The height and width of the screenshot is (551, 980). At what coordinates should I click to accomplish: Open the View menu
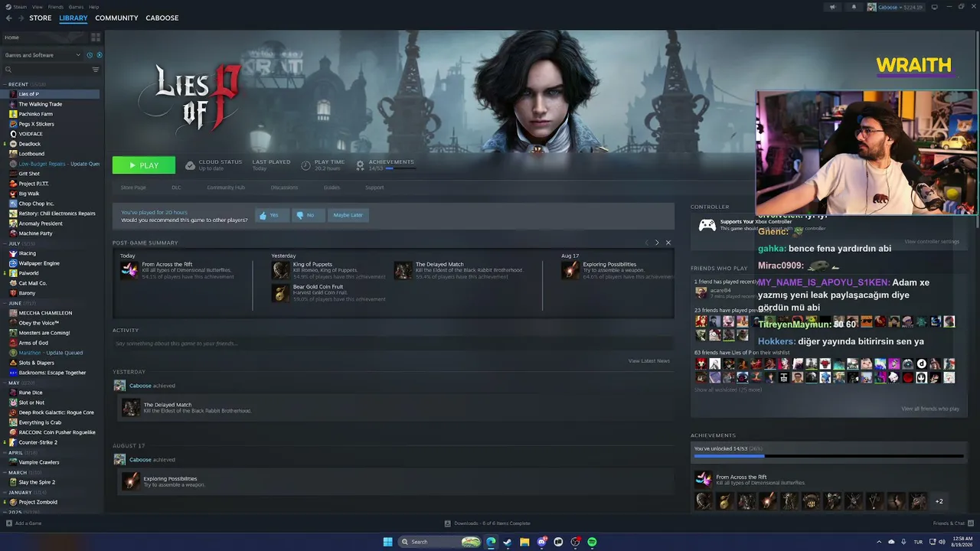coord(37,7)
